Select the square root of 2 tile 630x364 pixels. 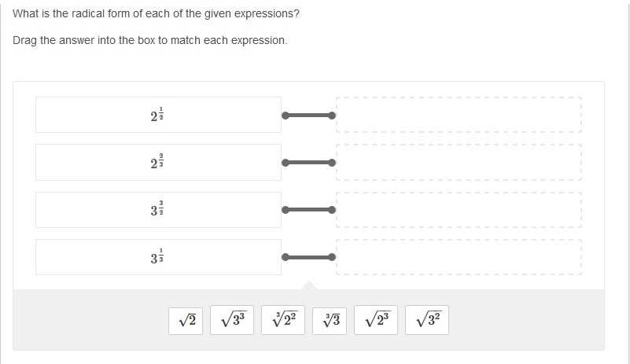[186, 320]
